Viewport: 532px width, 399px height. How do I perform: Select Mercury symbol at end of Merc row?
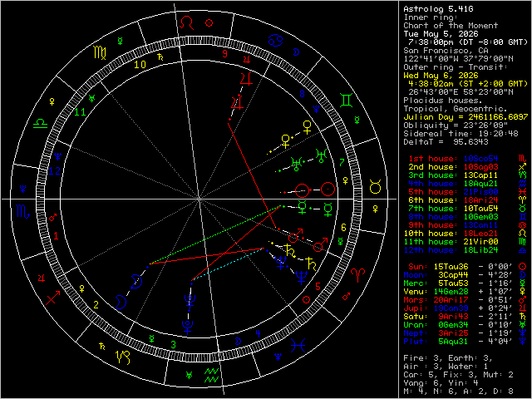pos(522,283)
